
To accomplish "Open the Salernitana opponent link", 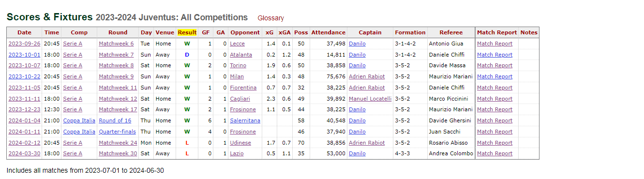I will (x=245, y=120).
